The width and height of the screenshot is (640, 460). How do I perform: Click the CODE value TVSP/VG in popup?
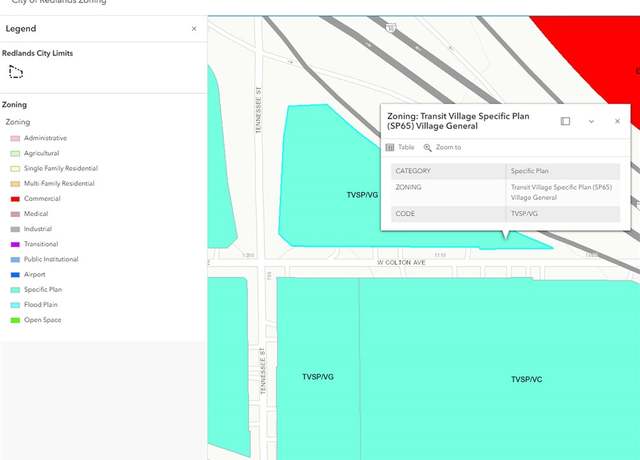point(524,213)
